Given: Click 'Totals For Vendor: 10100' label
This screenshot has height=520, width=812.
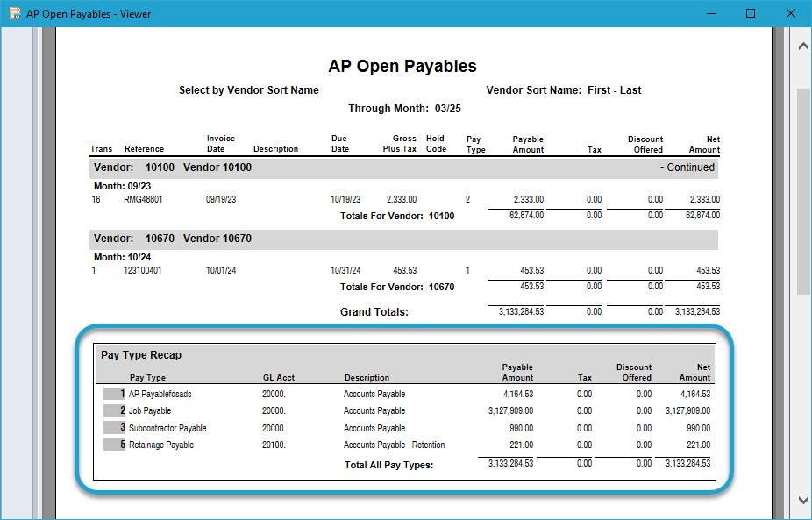Looking at the screenshot, I should point(397,216).
